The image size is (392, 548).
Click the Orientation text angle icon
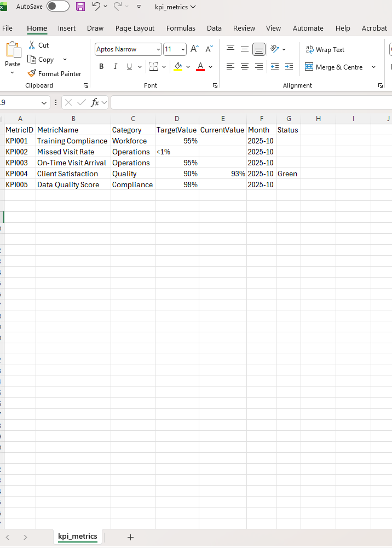point(275,49)
